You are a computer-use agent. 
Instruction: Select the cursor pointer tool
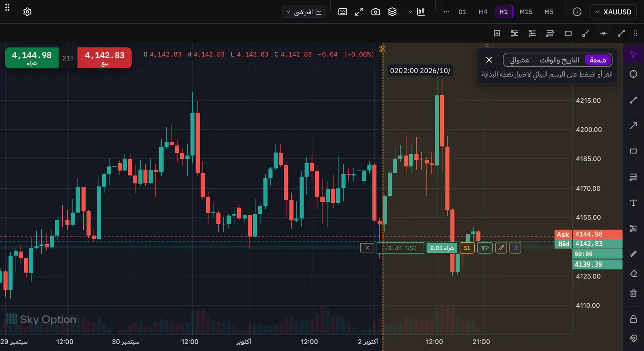[x=633, y=54]
